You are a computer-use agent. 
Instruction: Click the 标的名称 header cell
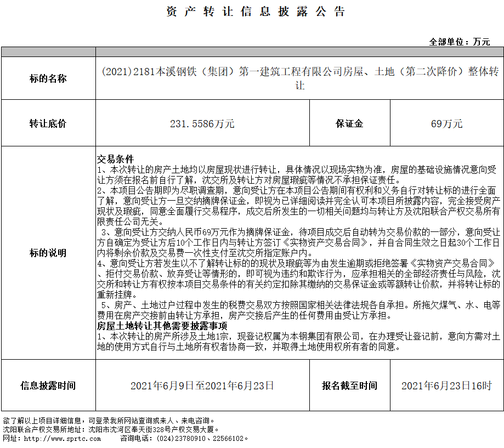click(x=48, y=78)
